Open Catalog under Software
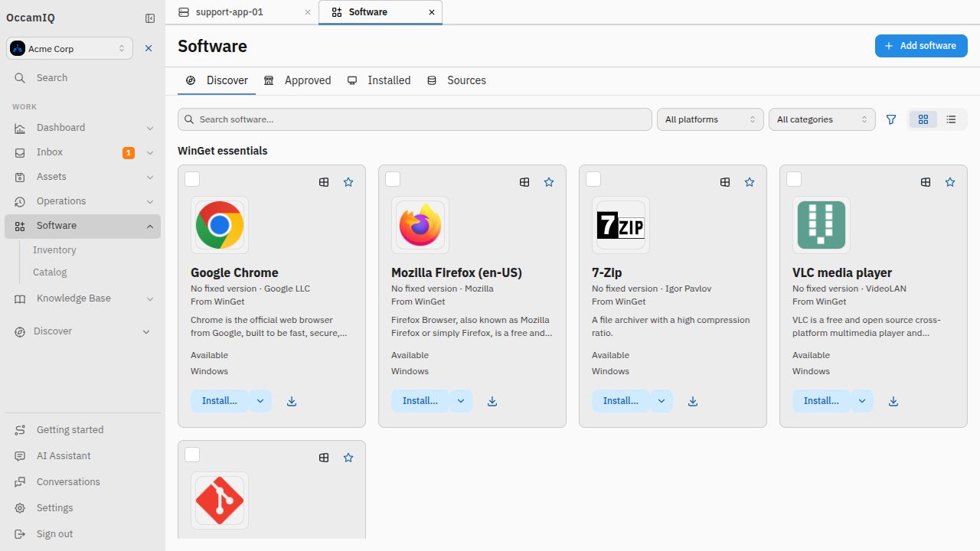 [50, 272]
